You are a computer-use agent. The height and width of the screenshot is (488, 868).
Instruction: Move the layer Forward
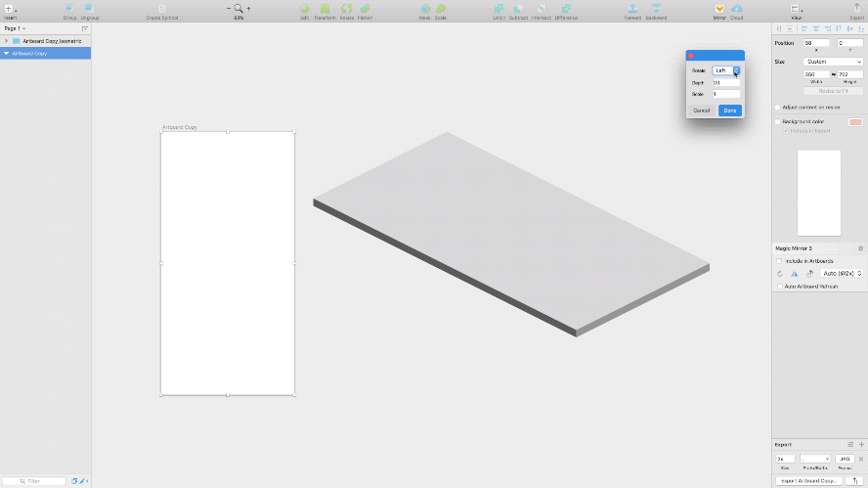point(632,9)
